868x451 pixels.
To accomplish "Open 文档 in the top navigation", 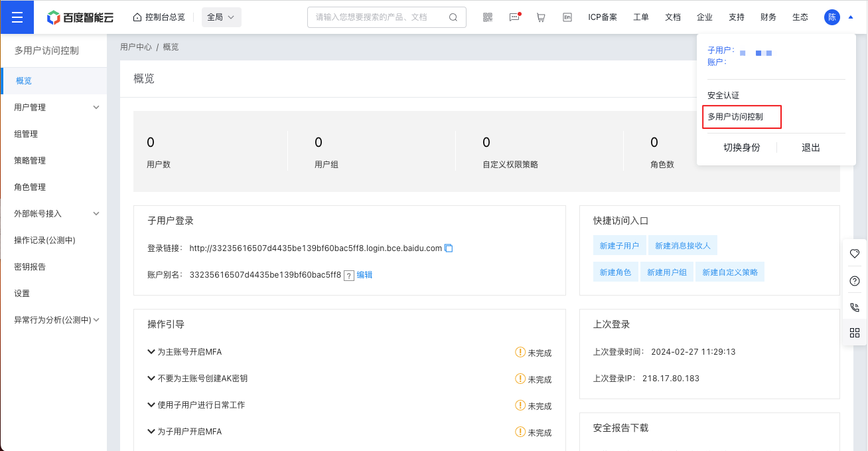I will click(673, 17).
